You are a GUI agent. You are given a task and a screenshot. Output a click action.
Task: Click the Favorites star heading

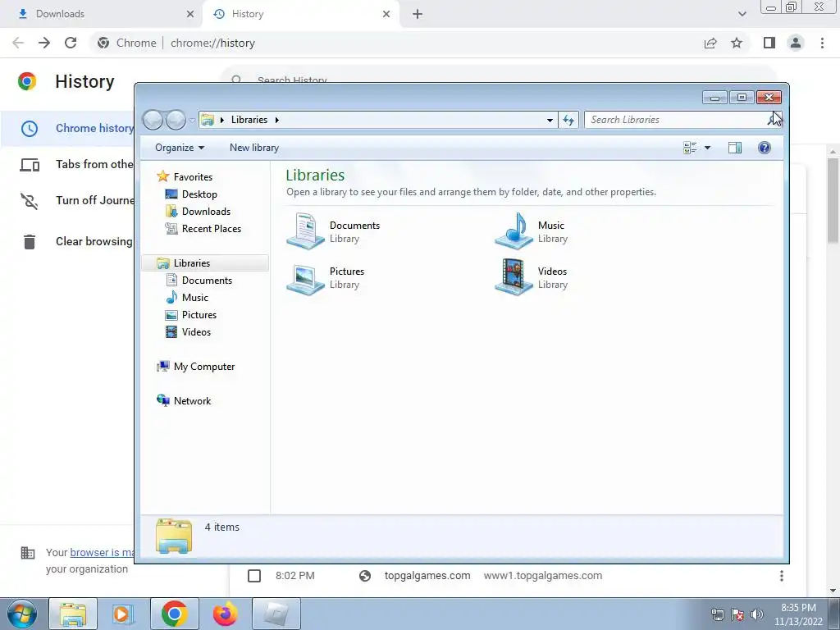click(185, 177)
